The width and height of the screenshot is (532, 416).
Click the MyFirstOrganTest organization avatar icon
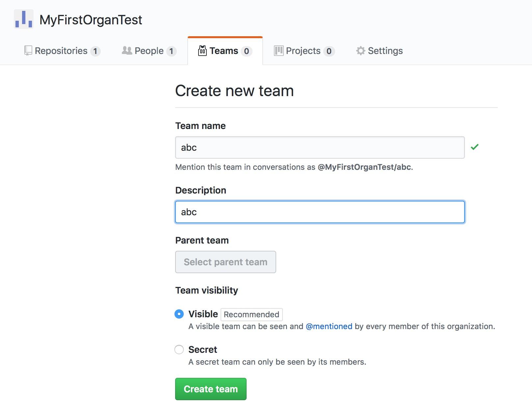(x=24, y=19)
